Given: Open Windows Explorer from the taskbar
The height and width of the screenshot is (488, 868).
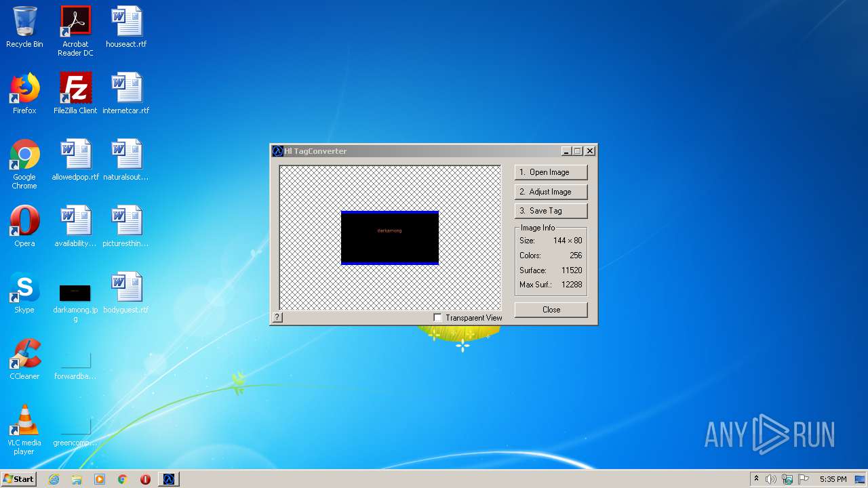Looking at the screenshot, I should click(77, 479).
